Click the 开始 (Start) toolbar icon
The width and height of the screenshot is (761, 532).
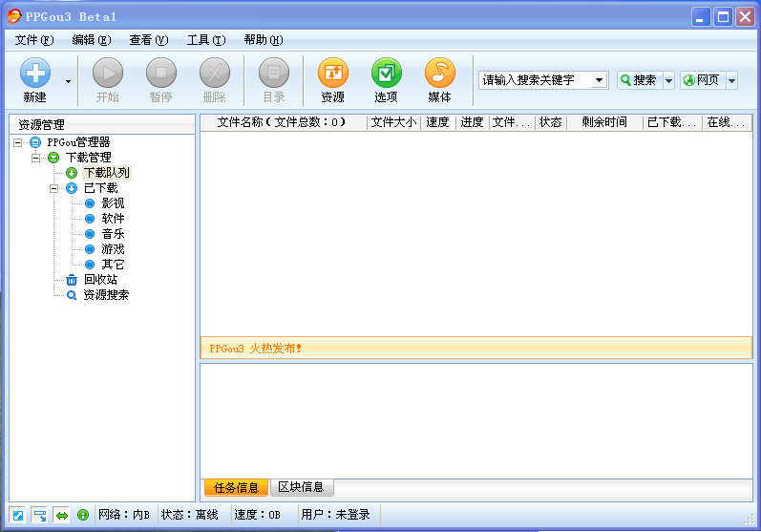pyautogui.click(x=108, y=80)
